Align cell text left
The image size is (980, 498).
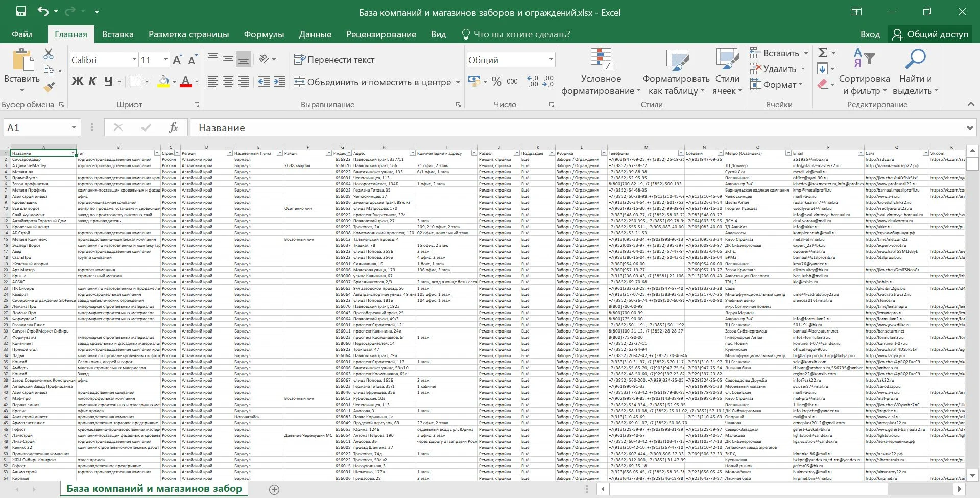213,81
